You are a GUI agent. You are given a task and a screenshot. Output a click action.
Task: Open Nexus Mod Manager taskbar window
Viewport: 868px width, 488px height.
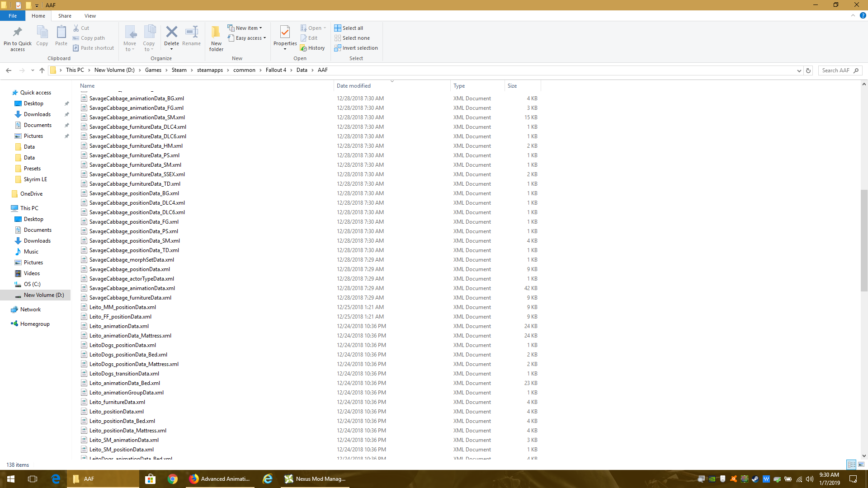(315, 479)
